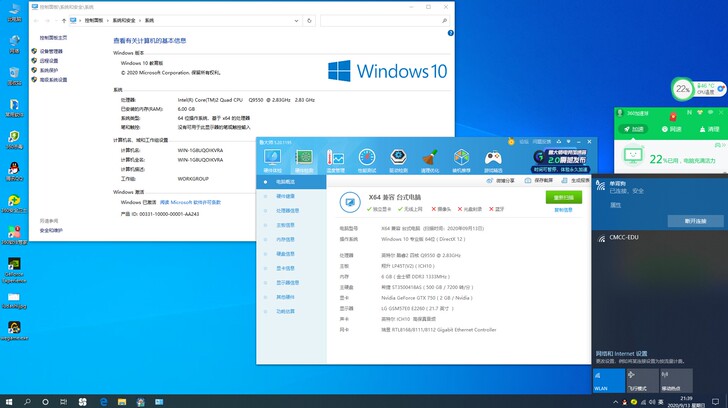This screenshot has width=728, height=408.
Task: Click the up arrow navigation button in System window
Action: pyautogui.click(x=64, y=20)
